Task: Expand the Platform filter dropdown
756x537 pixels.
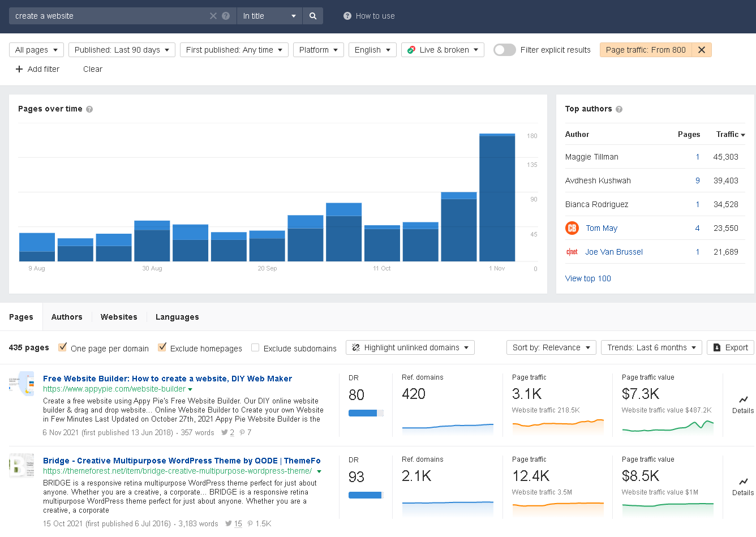Action: point(319,50)
